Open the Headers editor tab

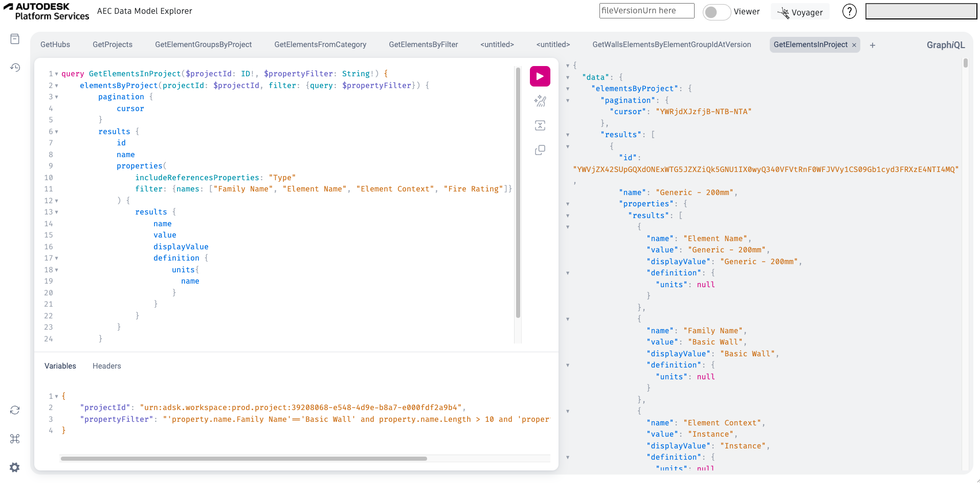click(107, 366)
